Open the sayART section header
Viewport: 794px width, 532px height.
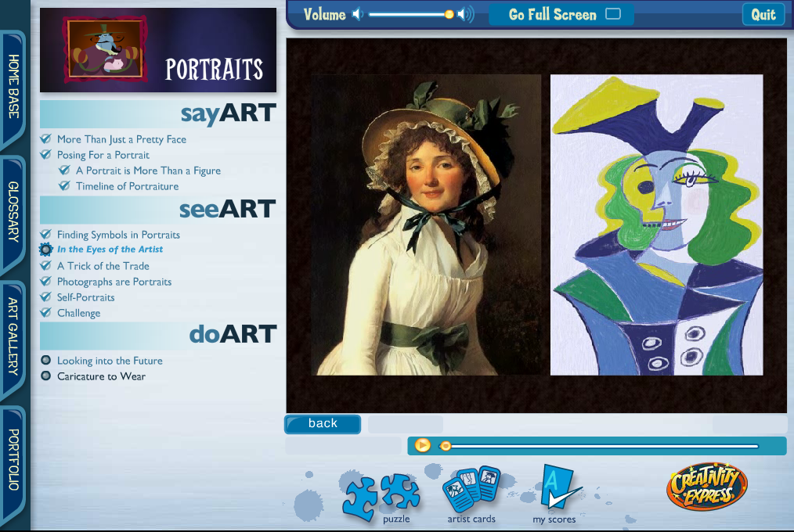coord(158,113)
